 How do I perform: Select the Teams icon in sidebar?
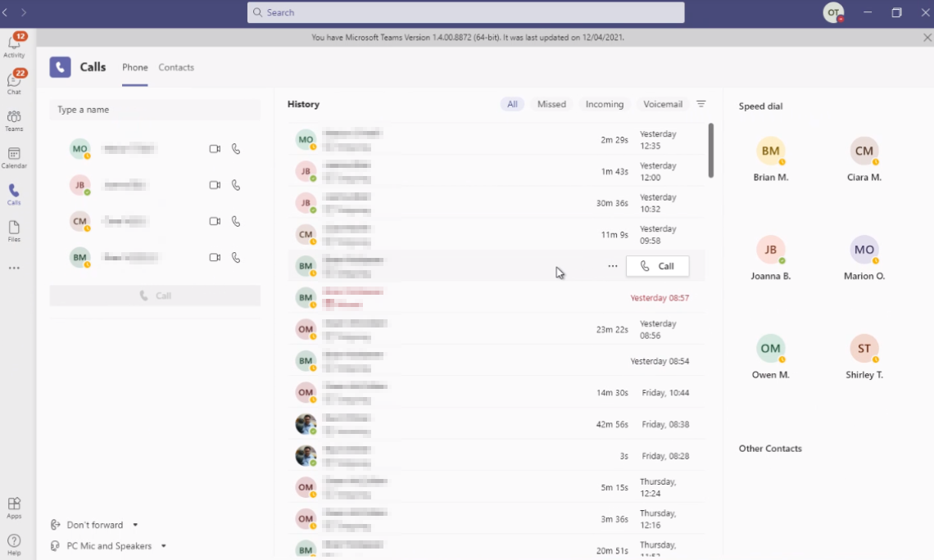(14, 119)
